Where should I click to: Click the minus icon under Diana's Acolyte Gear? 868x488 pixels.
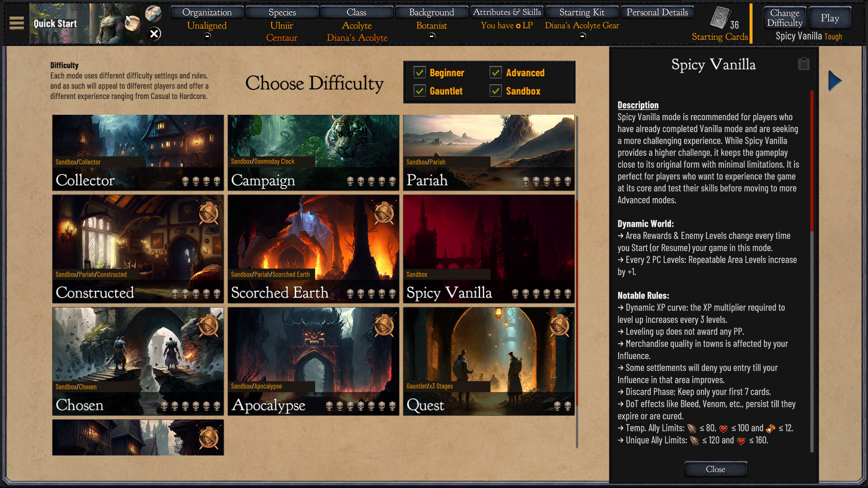coord(581,35)
